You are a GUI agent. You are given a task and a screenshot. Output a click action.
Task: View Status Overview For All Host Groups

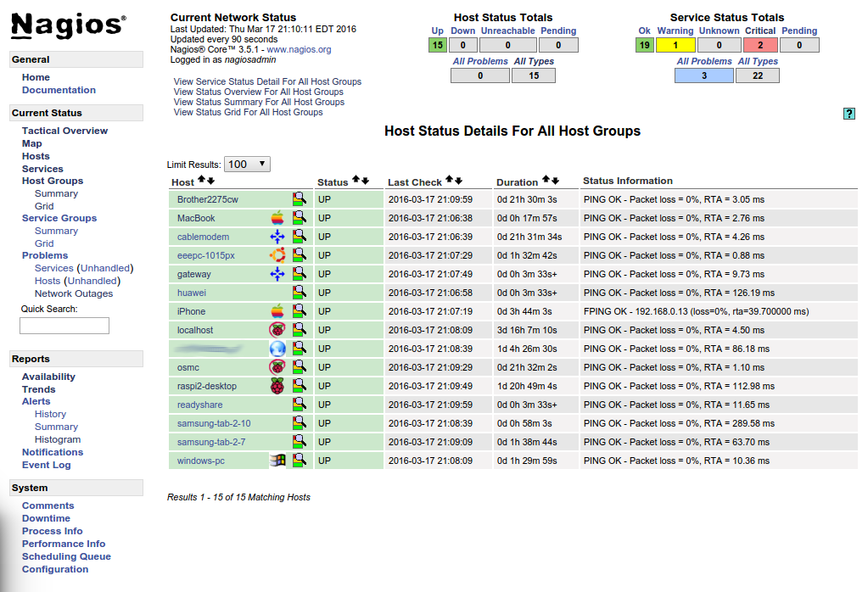[259, 92]
